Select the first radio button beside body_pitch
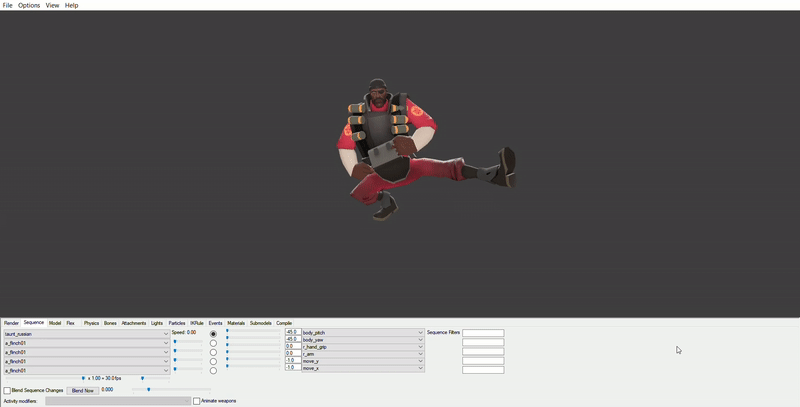Screen dimensions: 800x407 pyautogui.click(x=213, y=334)
